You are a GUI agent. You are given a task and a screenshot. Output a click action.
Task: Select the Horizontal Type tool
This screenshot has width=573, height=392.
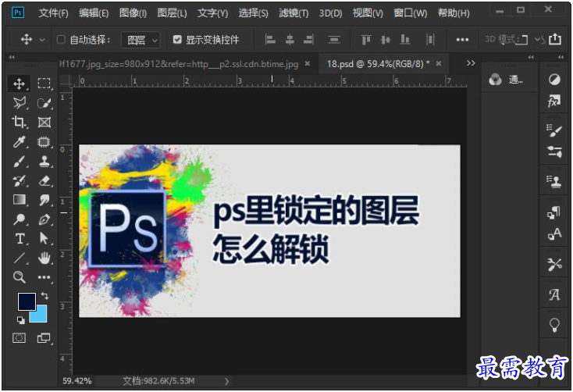tap(19, 238)
